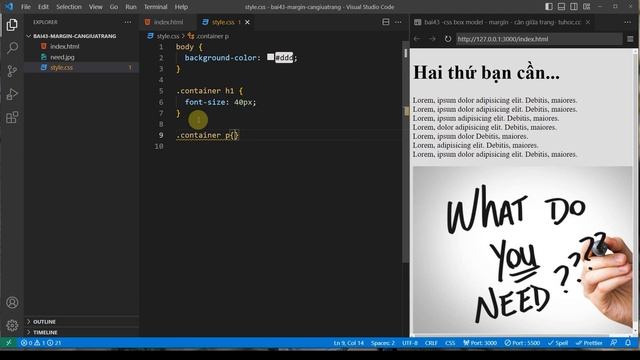Click the preview URL address field

[x=539, y=39]
